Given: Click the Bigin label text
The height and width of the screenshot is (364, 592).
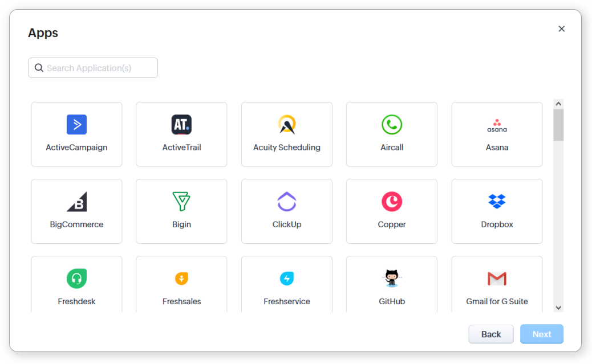Looking at the screenshot, I should [x=181, y=224].
